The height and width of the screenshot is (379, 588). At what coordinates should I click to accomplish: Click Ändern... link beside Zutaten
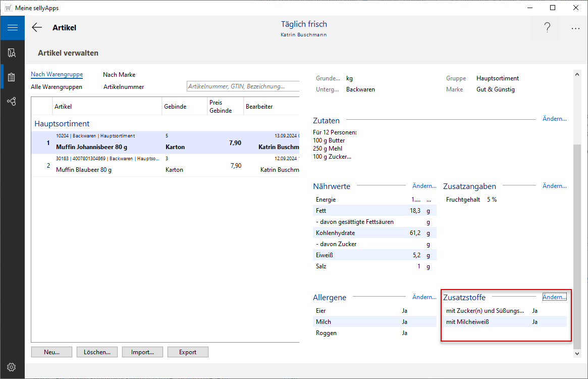click(554, 119)
